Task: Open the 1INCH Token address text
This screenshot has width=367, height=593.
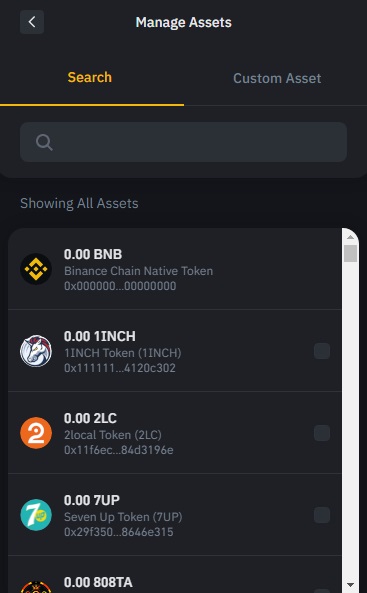Action: coord(120,368)
